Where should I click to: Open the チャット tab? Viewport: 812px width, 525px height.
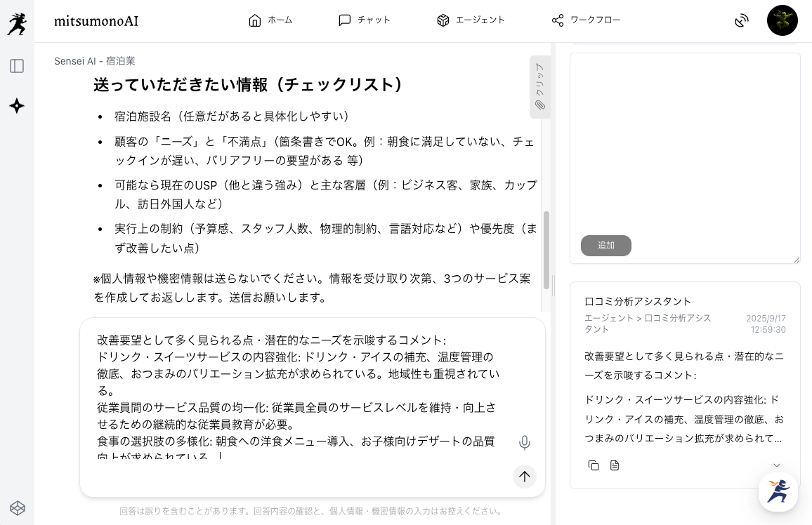(364, 20)
